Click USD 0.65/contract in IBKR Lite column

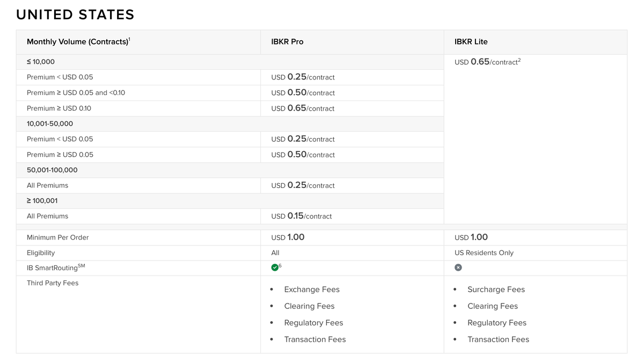point(487,62)
